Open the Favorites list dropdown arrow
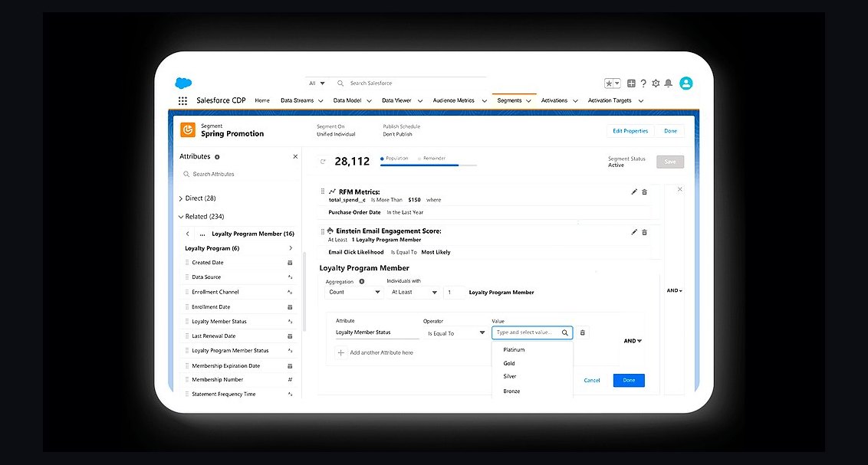This screenshot has height=465, width=868. pyautogui.click(x=616, y=84)
